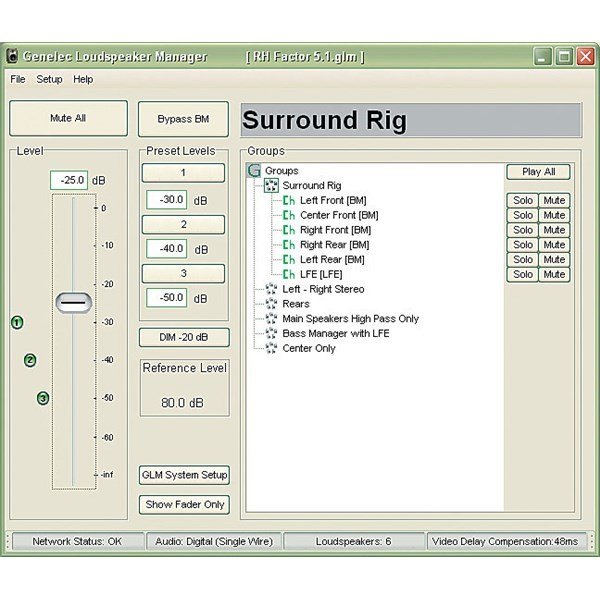Click the LFE channel icon

click(x=289, y=274)
